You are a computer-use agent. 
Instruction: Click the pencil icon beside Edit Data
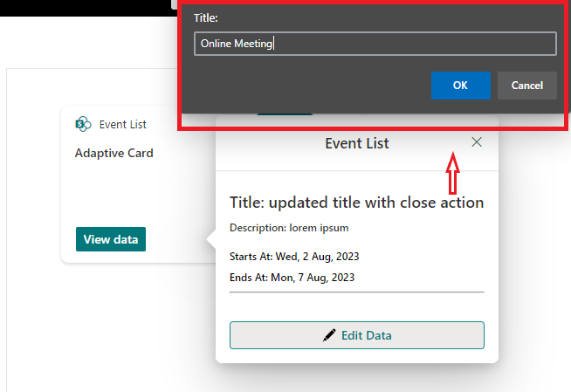[329, 335]
